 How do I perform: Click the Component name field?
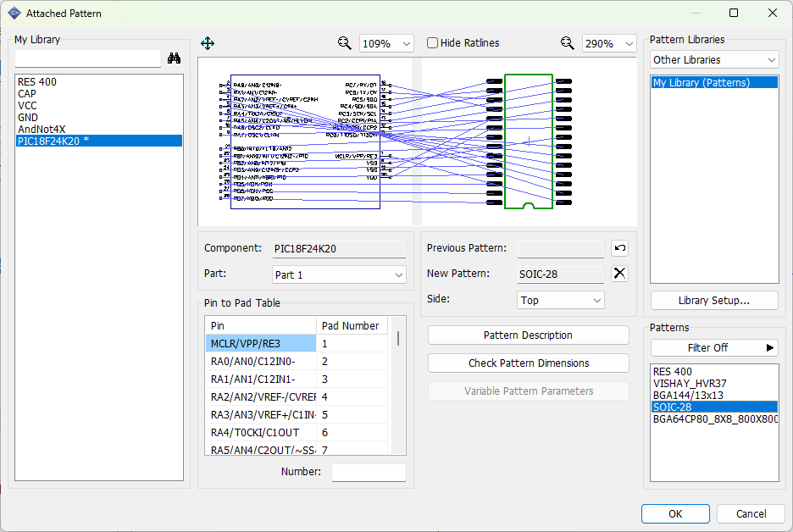pos(339,249)
